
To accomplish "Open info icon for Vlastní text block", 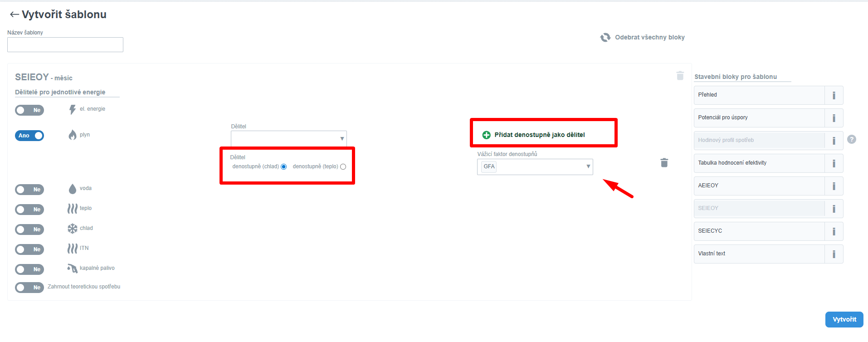I will (834, 254).
